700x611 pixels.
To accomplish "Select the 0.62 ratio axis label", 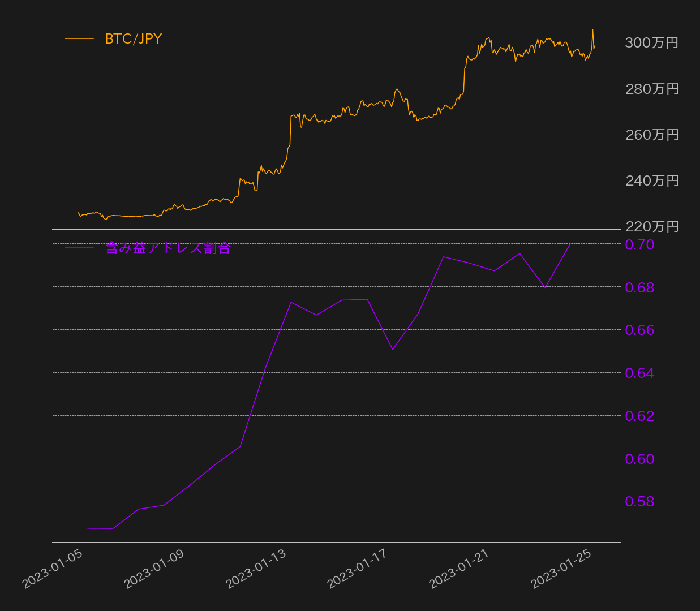I will (x=639, y=416).
